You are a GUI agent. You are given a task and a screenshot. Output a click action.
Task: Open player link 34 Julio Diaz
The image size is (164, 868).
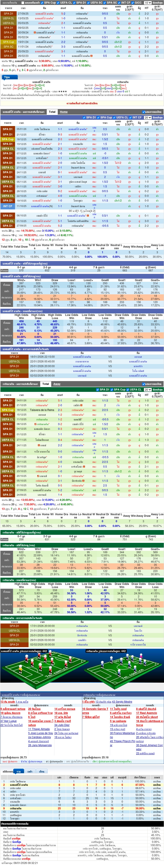(62, 725)
